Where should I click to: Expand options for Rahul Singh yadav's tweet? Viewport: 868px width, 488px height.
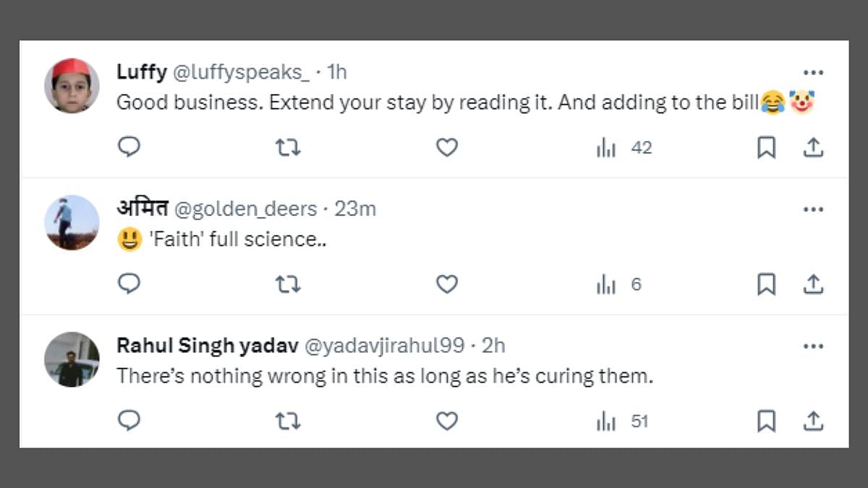(x=813, y=346)
